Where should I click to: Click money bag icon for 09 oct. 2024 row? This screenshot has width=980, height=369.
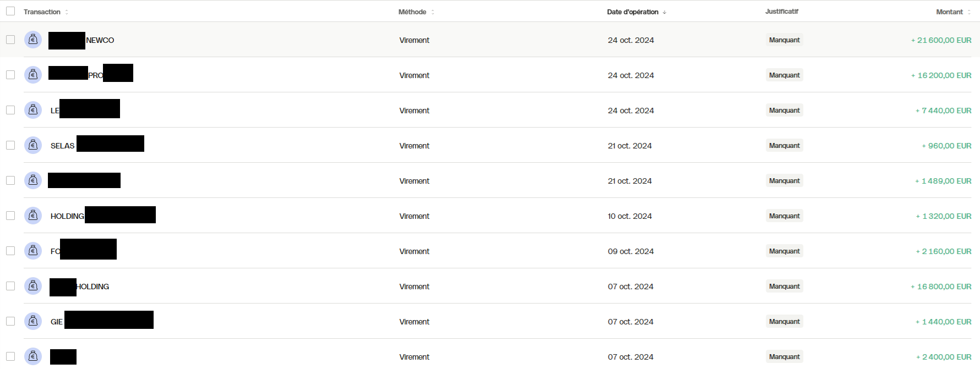pyautogui.click(x=33, y=251)
